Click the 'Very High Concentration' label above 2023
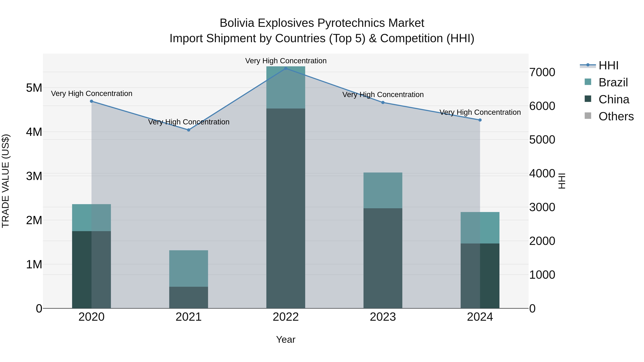644x362 pixels. tap(383, 95)
